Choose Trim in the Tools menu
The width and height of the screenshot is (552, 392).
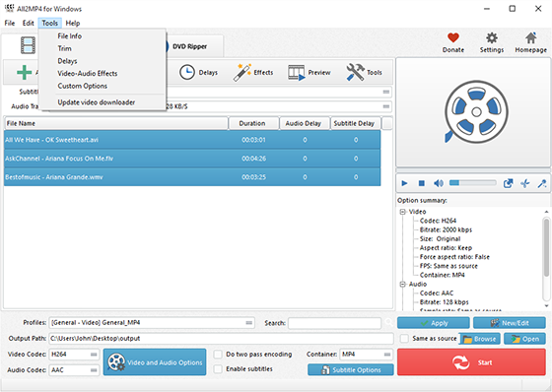point(64,48)
